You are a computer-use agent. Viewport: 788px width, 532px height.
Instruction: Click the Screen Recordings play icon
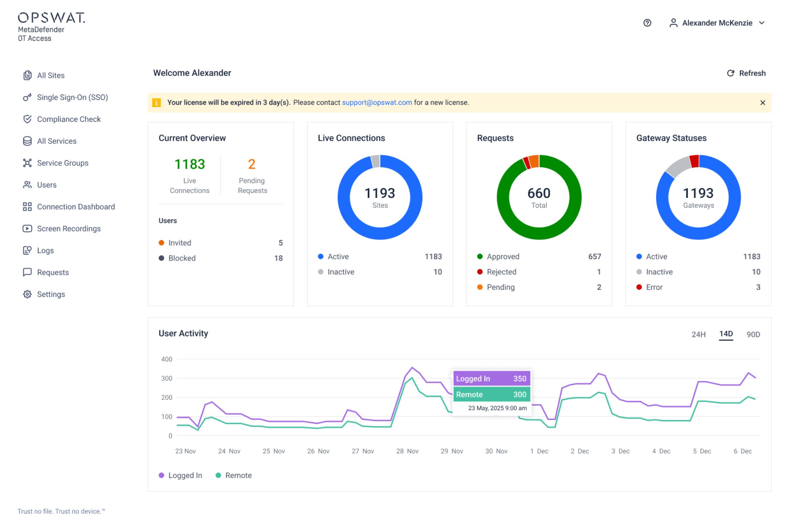28,229
